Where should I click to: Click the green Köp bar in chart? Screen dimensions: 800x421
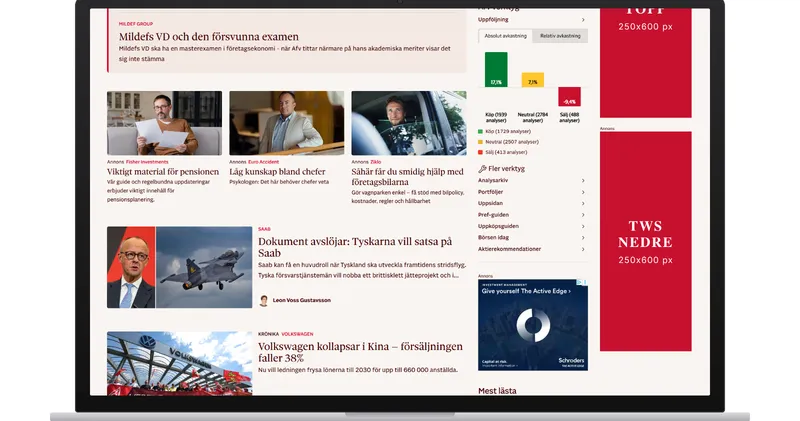click(496, 69)
